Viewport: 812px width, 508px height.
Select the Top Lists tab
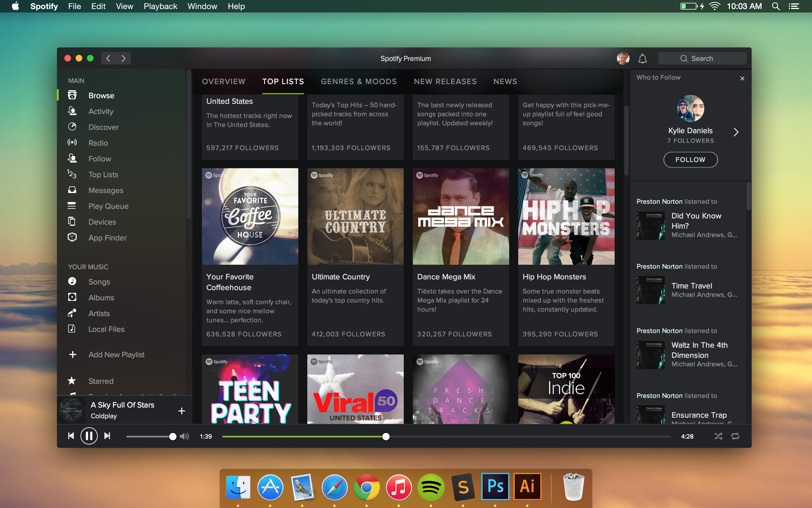tap(283, 81)
